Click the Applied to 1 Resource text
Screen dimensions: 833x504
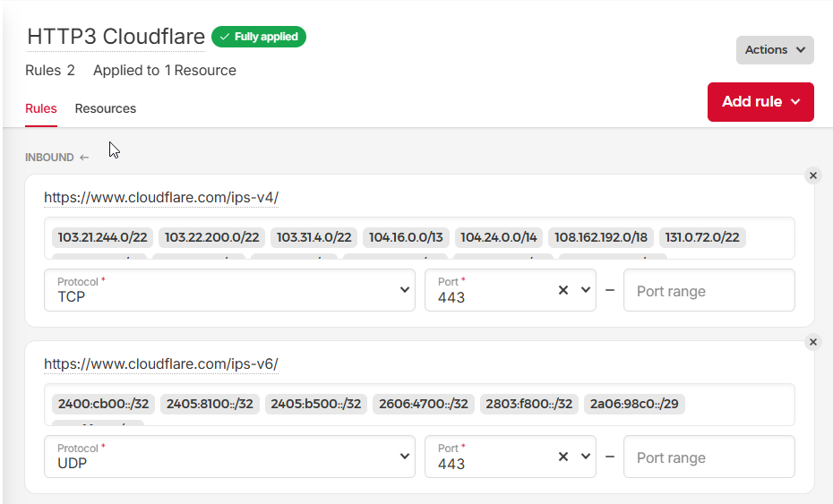(x=165, y=71)
